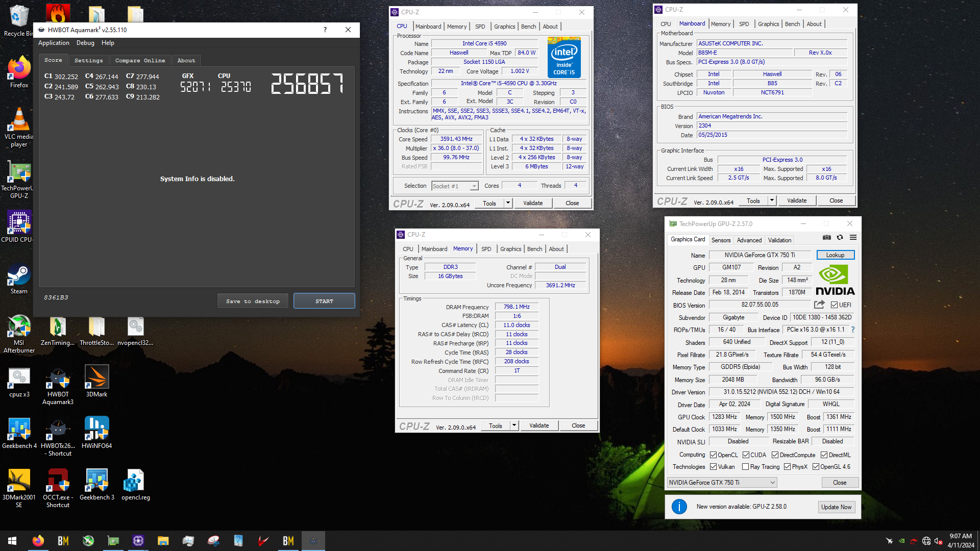
Task: Click the Snipping Tool taskbar icon
Action: (213, 541)
